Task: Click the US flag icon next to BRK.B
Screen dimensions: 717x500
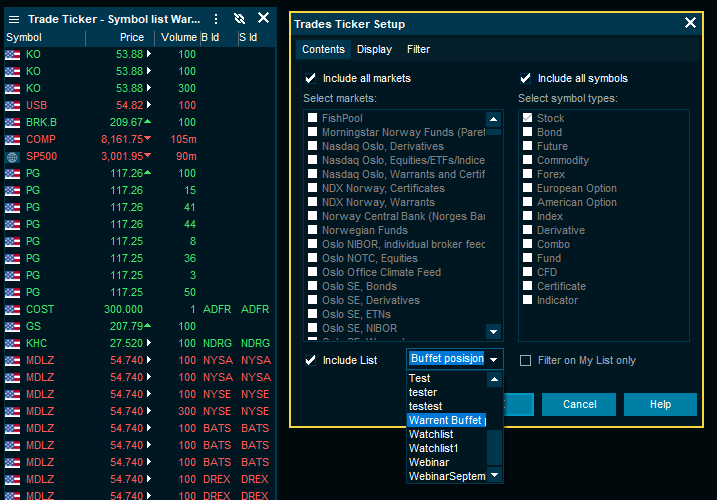Action: [12, 122]
